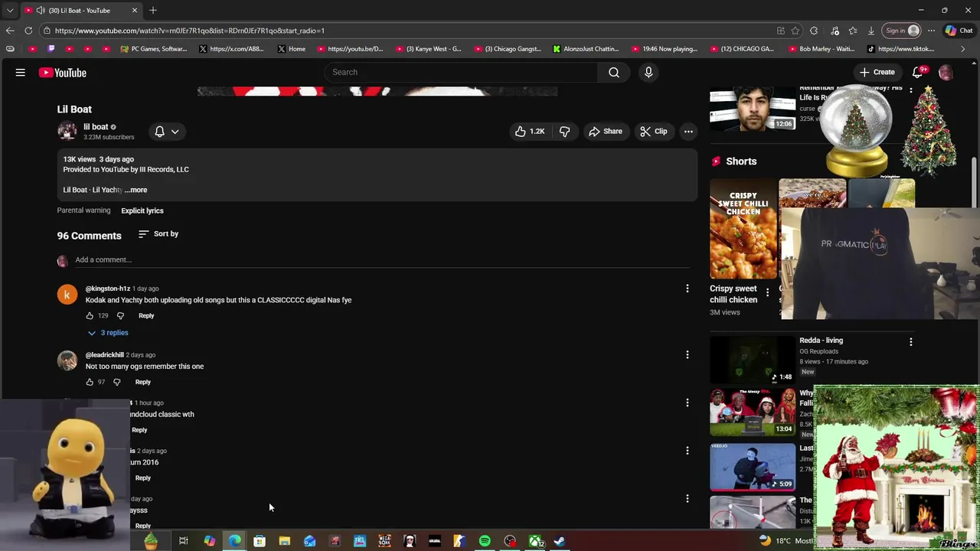Share the Lil Boat video

(605, 132)
